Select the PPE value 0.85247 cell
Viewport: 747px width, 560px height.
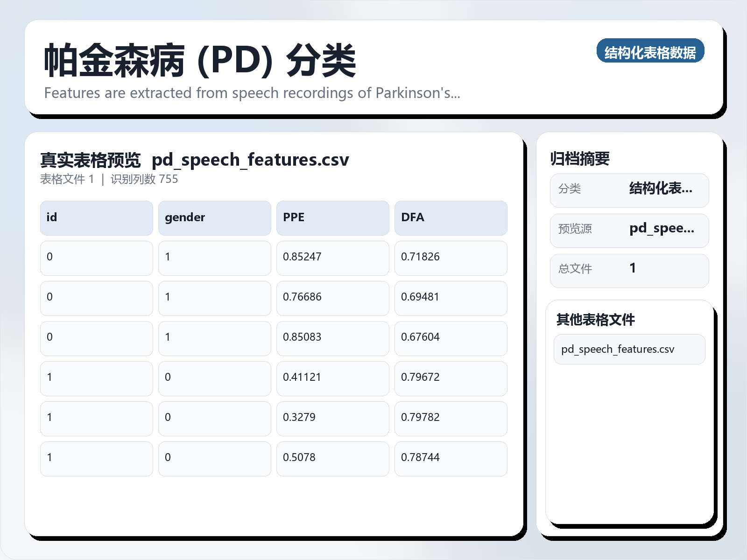pyautogui.click(x=332, y=258)
